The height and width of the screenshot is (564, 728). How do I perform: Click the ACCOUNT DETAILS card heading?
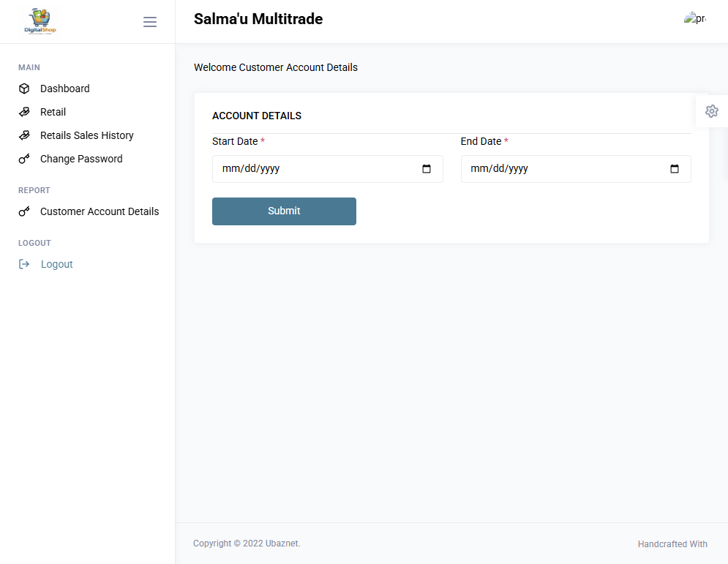[257, 116]
